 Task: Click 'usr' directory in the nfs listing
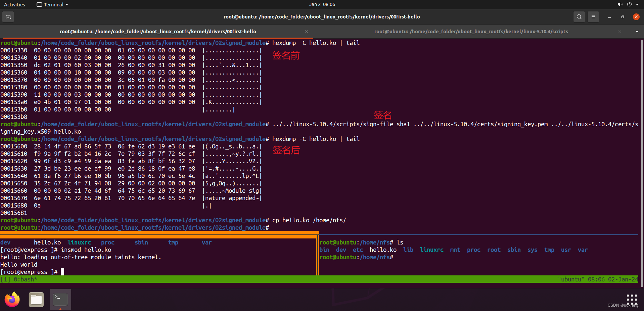tap(566, 250)
